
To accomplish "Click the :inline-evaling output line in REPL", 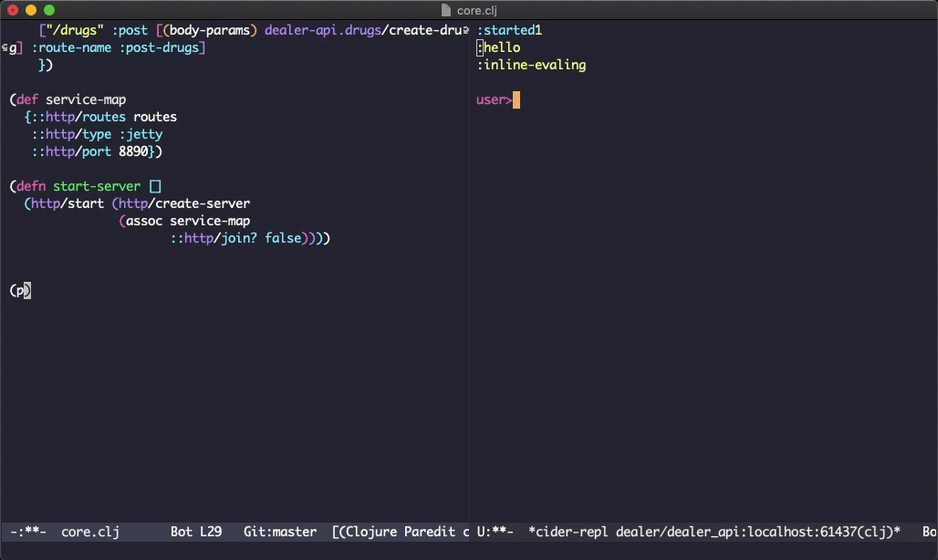I will (533, 66).
